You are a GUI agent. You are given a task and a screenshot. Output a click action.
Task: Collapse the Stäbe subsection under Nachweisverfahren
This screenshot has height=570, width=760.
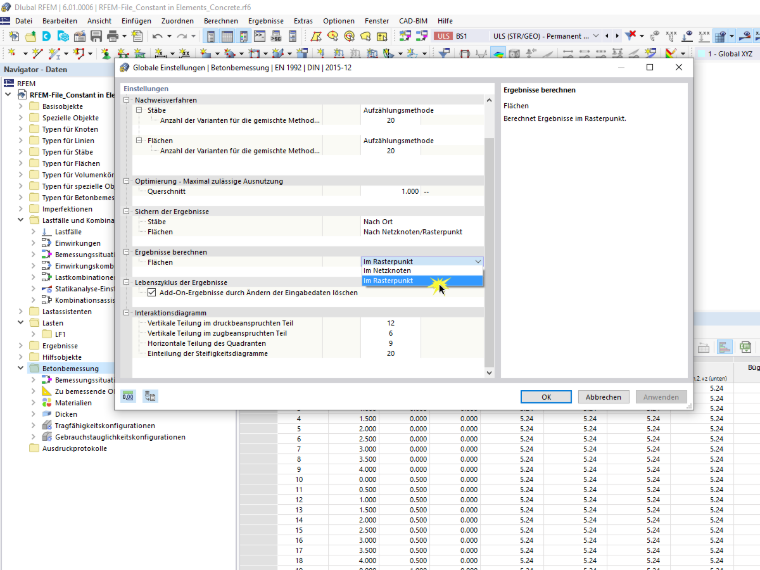point(139,111)
